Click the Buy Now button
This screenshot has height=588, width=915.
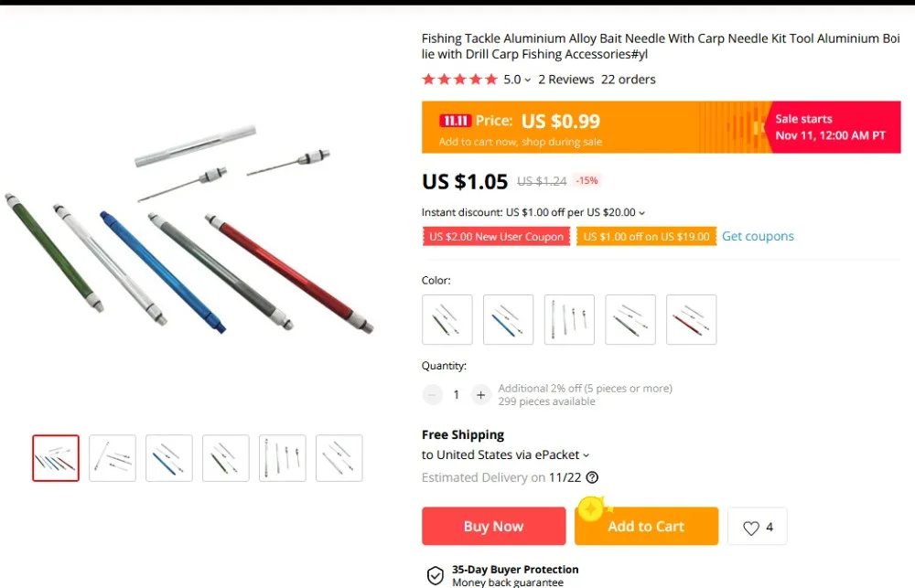point(494,526)
